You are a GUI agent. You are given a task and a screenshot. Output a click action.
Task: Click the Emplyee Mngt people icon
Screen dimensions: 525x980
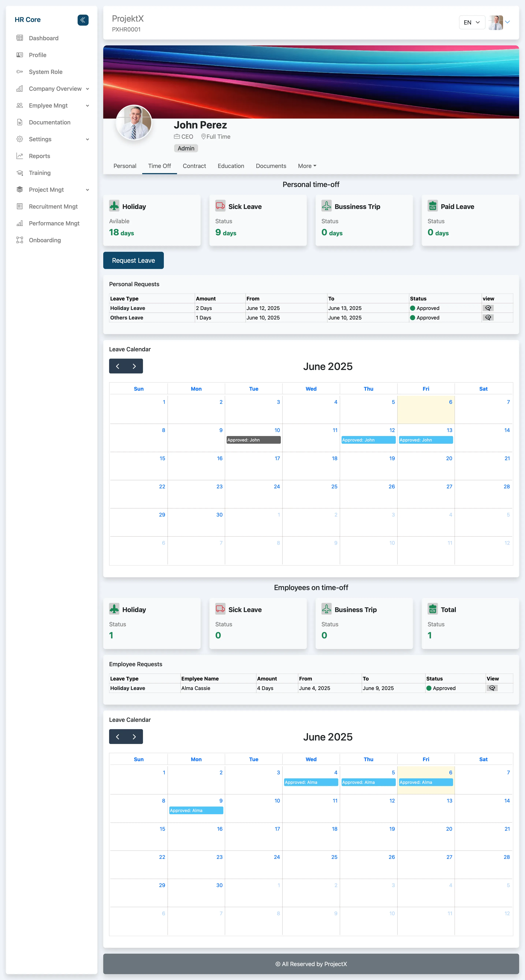click(19, 105)
